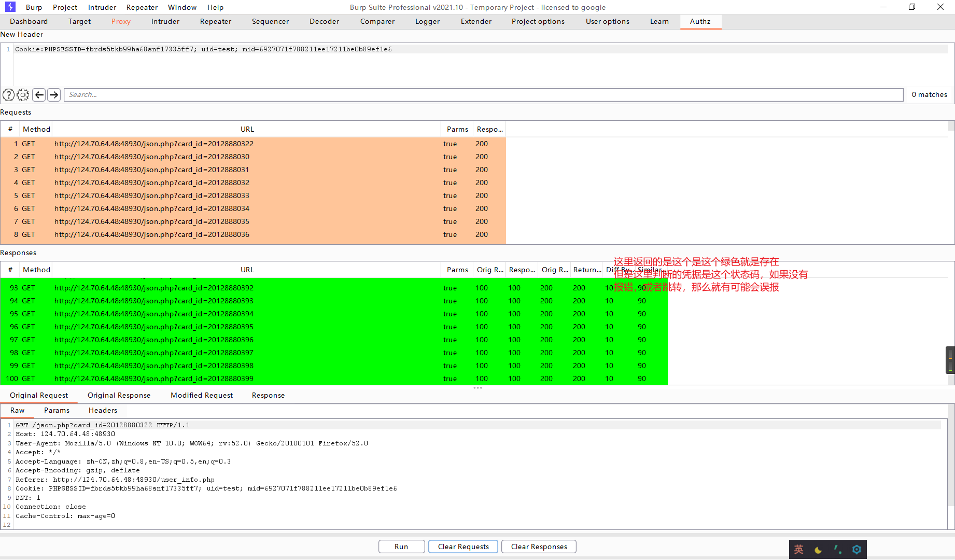Screen dimensions: 955x560
Task: Click the green status icon in the tray
Action: pyautogui.click(x=837, y=549)
